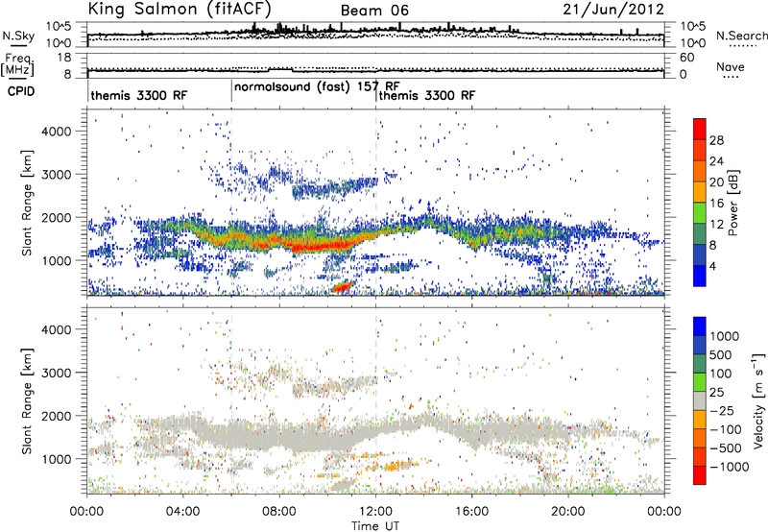Click the '25' label on Velocity colorbar
This screenshot has width=768, height=532.
[x=716, y=393]
